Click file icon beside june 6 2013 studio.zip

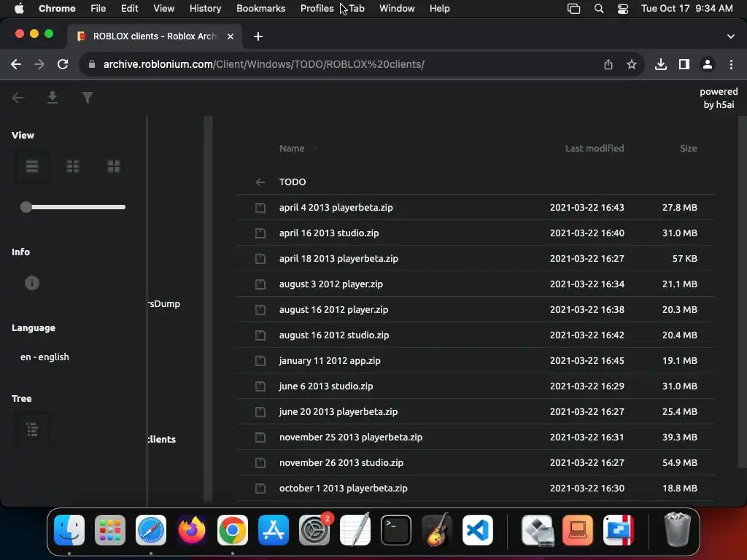pyautogui.click(x=260, y=386)
